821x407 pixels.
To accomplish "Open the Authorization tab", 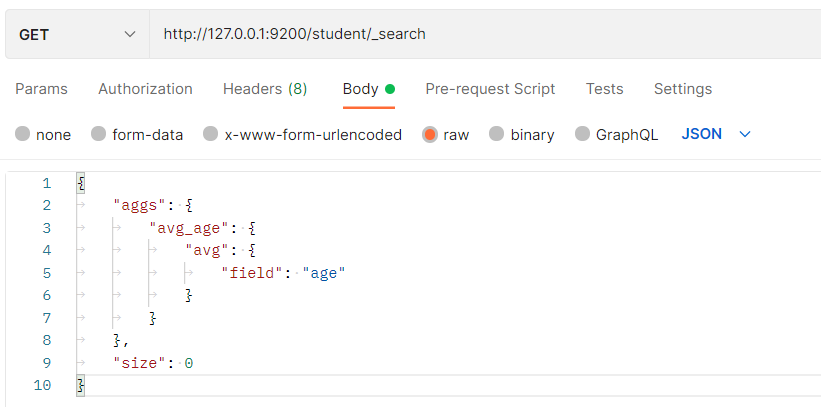I will pyautogui.click(x=145, y=89).
